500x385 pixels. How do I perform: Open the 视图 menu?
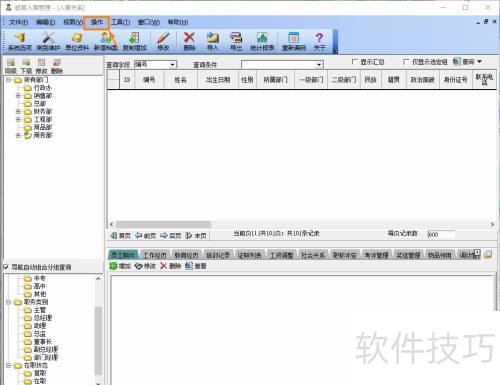73,22
